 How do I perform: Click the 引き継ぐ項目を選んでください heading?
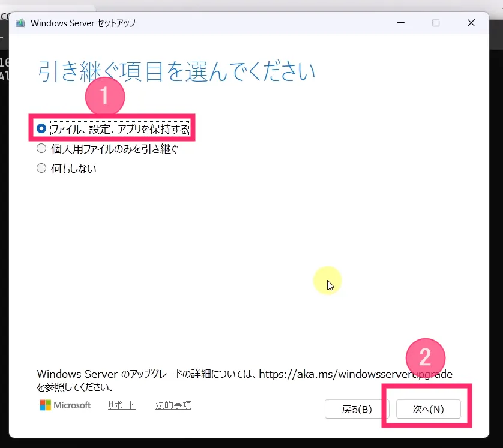click(176, 71)
